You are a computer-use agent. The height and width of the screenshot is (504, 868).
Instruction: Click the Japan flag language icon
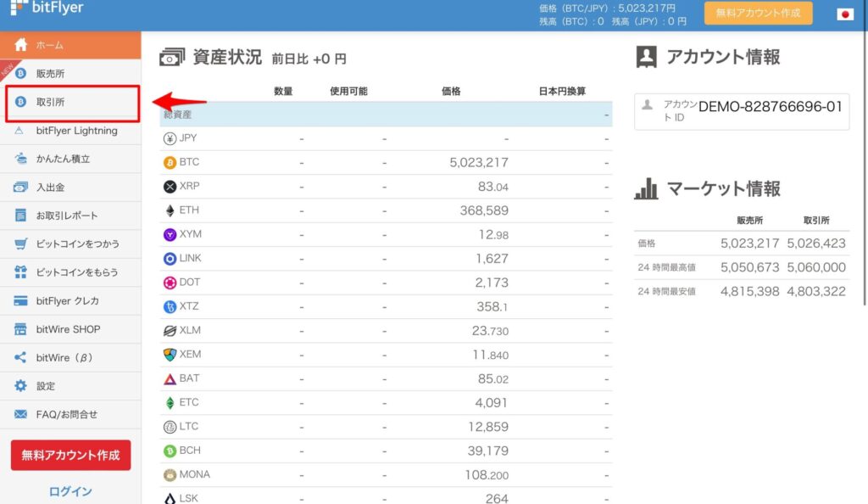[x=845, y=14]
